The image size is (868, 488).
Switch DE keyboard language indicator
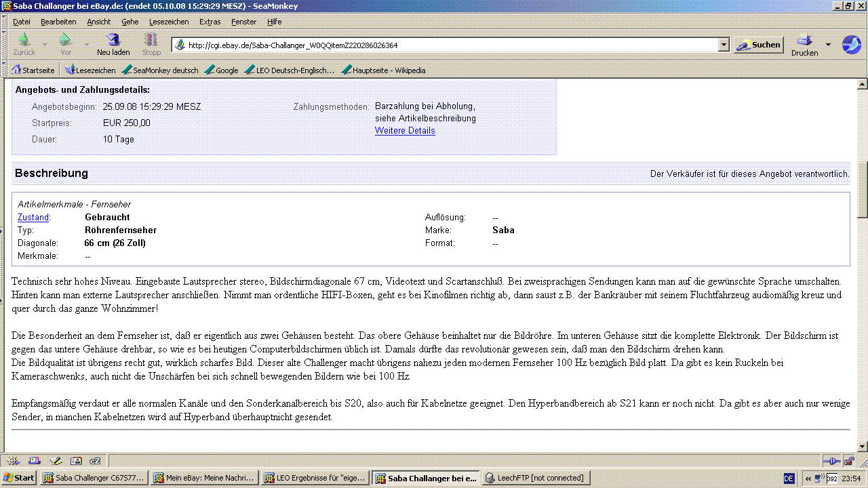pos(789,478)
